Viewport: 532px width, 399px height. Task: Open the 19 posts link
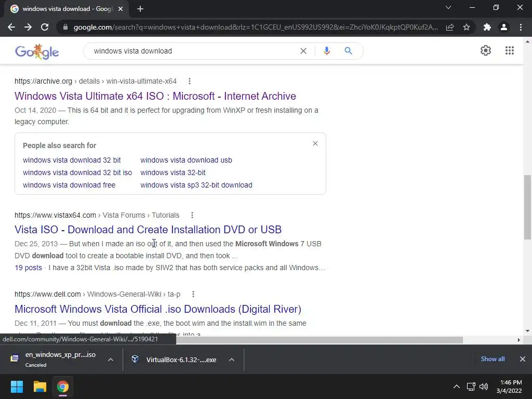[x=28, y=268]
